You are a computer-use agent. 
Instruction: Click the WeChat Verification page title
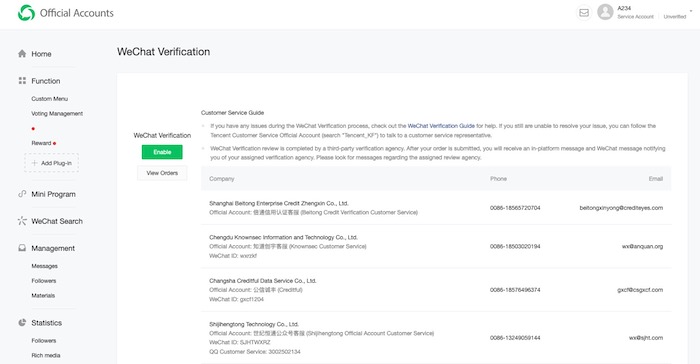coord(163,52)
